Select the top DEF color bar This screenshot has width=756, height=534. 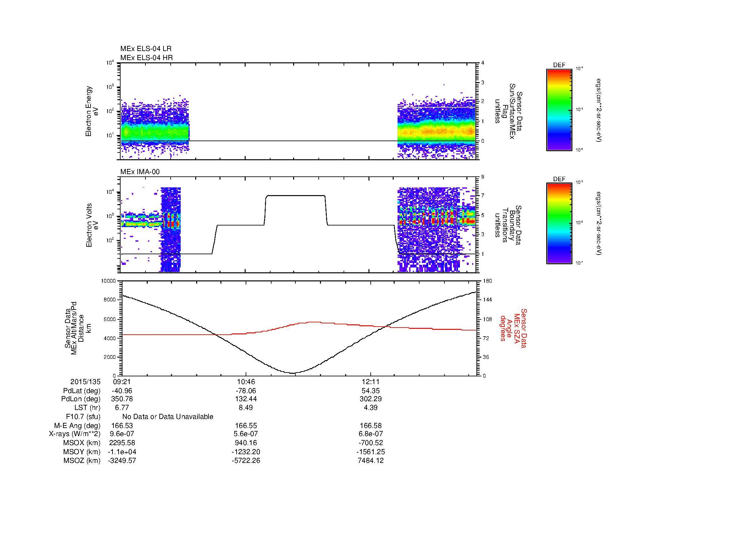[x=559, y=110]
